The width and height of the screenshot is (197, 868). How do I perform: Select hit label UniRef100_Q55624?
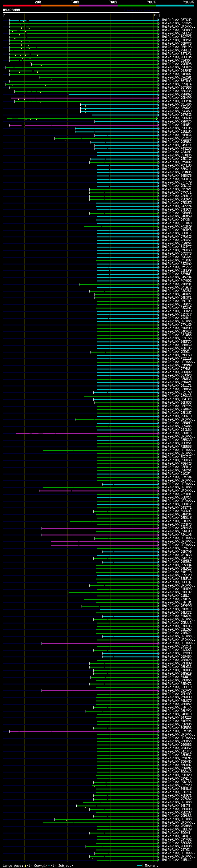176,352
